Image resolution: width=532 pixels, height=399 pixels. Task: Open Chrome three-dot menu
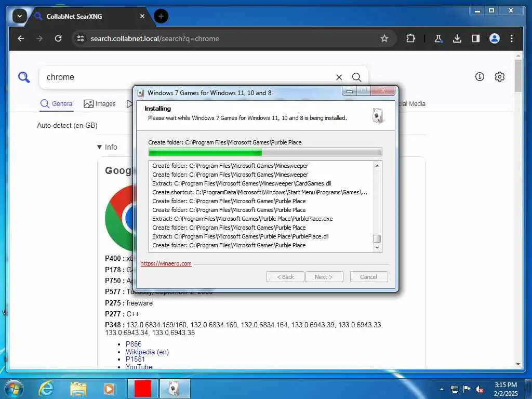[512, 38]
